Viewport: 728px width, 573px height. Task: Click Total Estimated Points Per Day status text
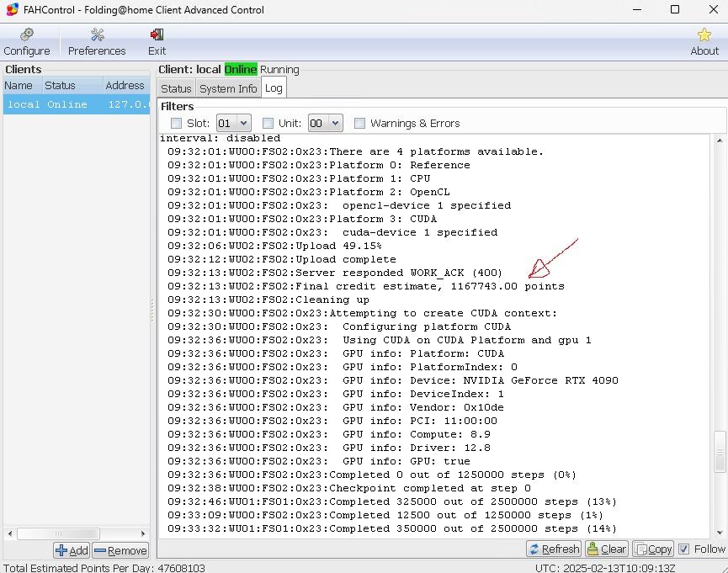(104, 567)
